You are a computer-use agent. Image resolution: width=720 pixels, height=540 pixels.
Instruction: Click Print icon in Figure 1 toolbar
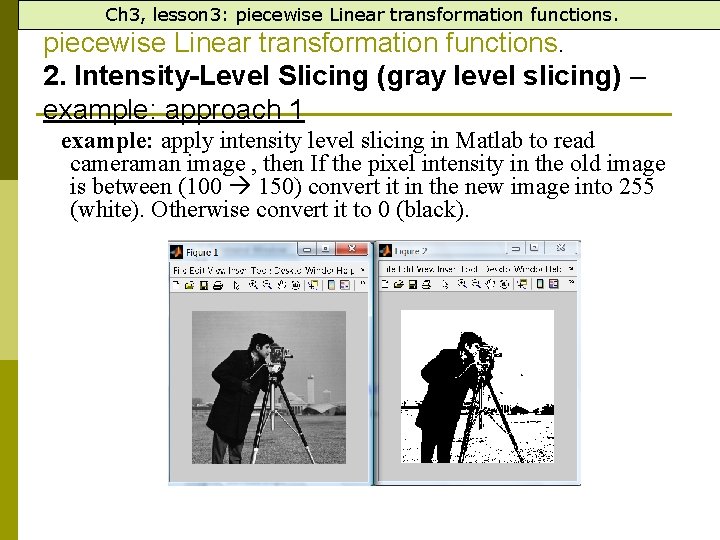click(218, 286)
